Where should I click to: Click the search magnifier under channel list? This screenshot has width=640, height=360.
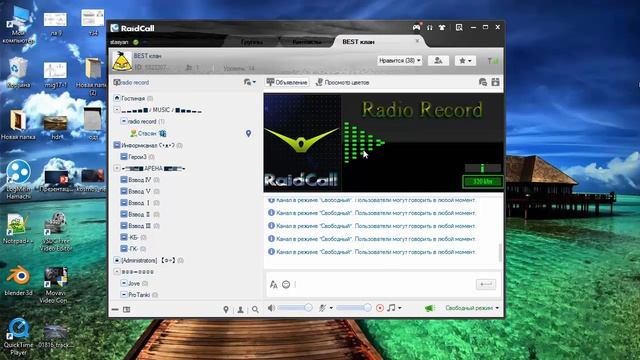[255, 310]
